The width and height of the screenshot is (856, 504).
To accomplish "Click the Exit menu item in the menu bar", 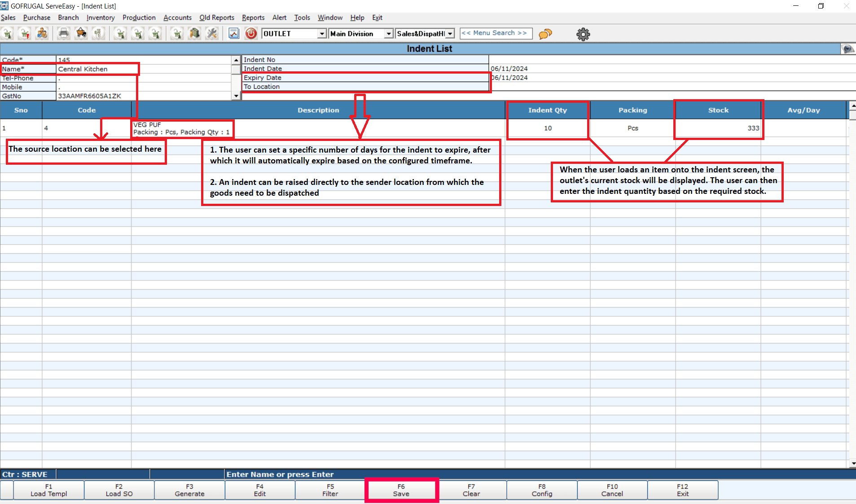I will (x=377, y=18).
